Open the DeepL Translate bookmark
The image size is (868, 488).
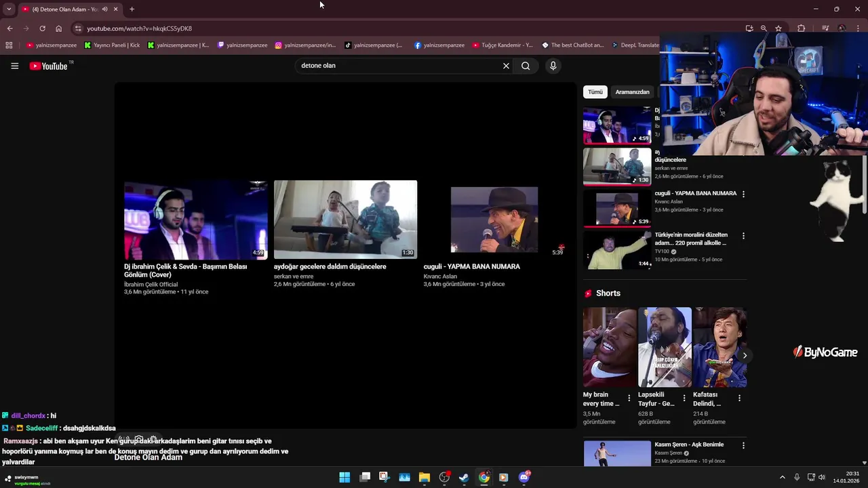(635, 45)
